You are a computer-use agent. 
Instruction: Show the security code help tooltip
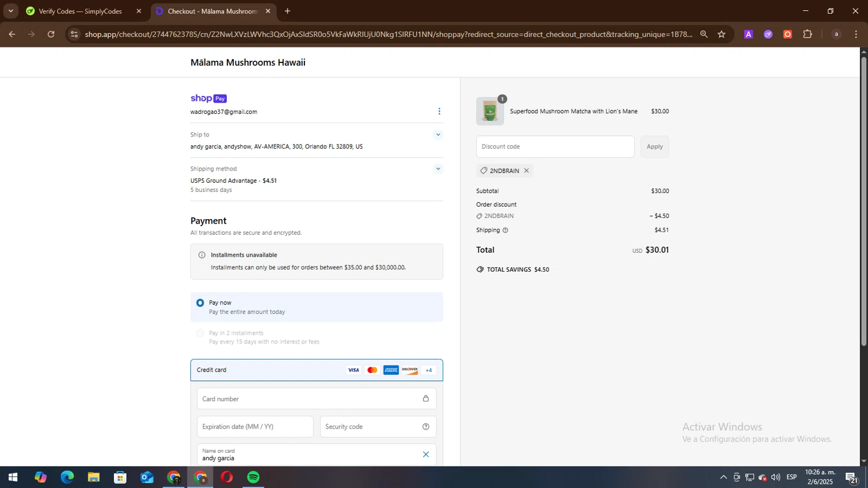click(426, 427)
